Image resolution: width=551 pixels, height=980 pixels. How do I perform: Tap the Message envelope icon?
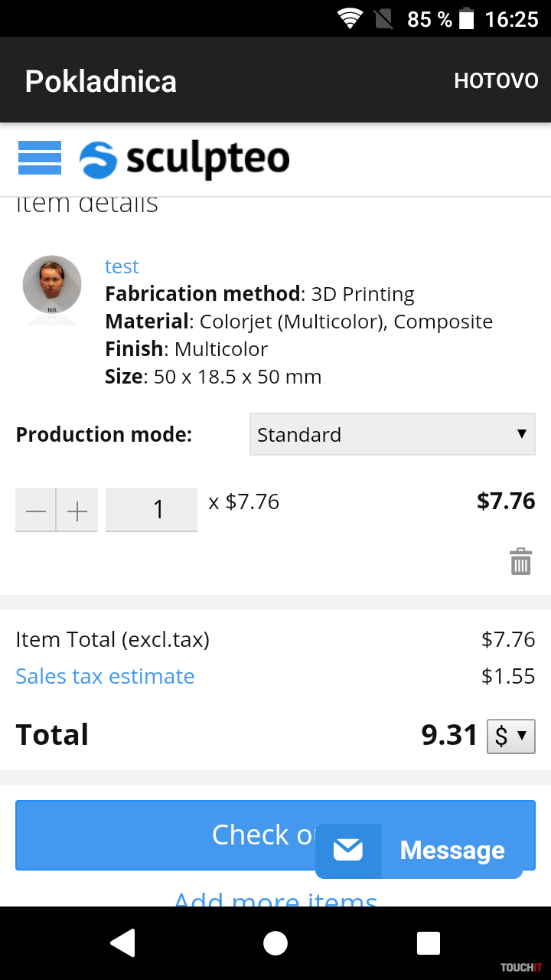(348, 850)
